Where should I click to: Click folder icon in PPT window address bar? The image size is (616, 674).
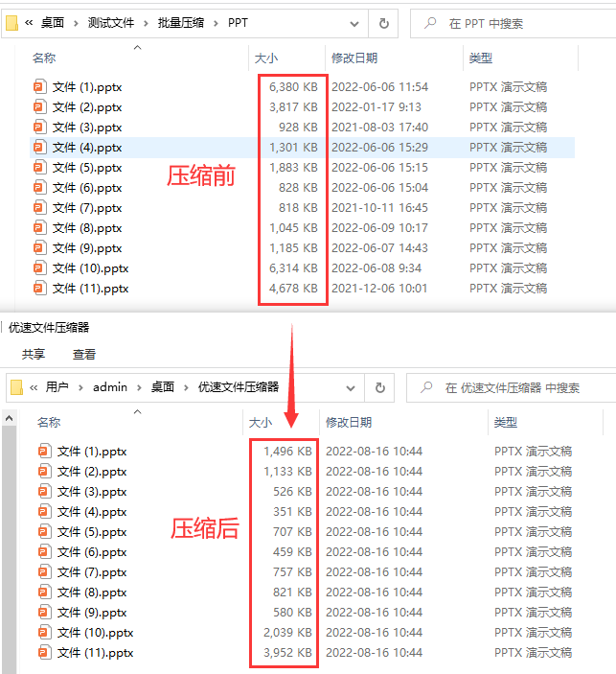tap(11, 23)
